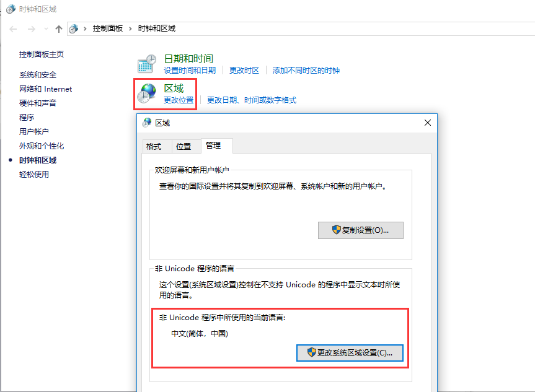Viewport: 535px width, 392px height.
Task: Open 系统和安全 category
Action: coord(38,75)
